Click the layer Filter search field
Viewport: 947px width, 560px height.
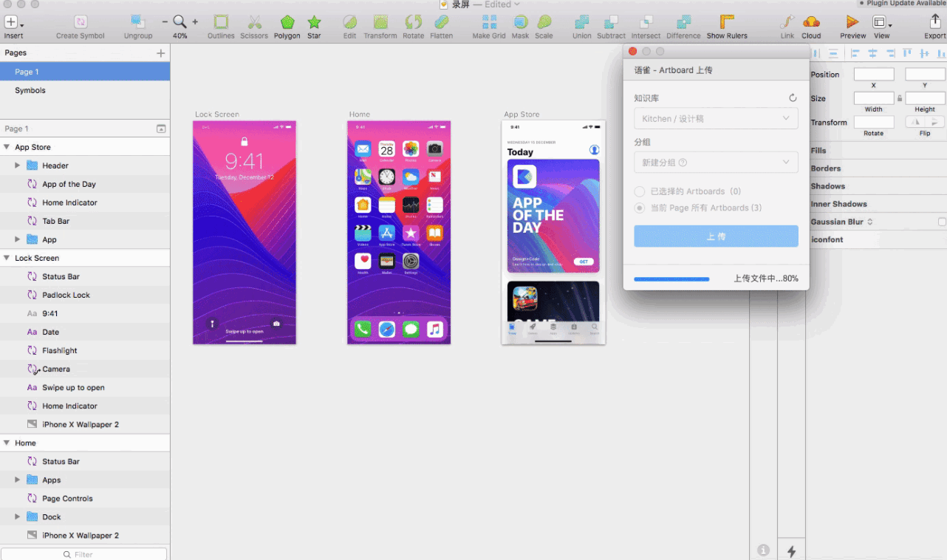(83, 554)
